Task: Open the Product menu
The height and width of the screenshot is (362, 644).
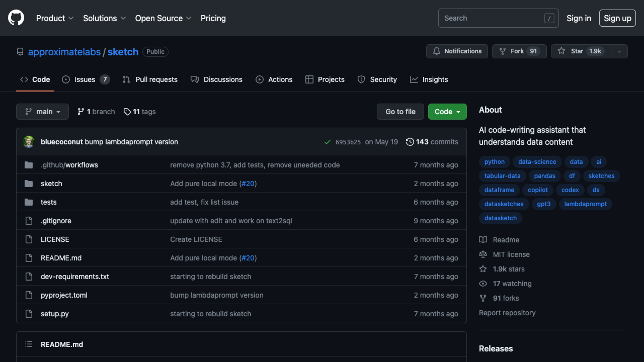Action: [55, 18]
